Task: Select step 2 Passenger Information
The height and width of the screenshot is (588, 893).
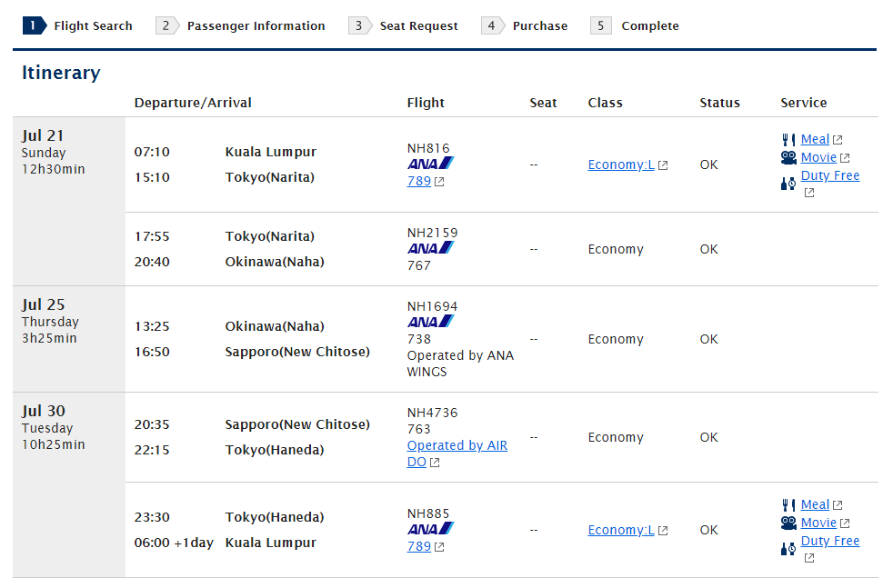Action: 240,25
